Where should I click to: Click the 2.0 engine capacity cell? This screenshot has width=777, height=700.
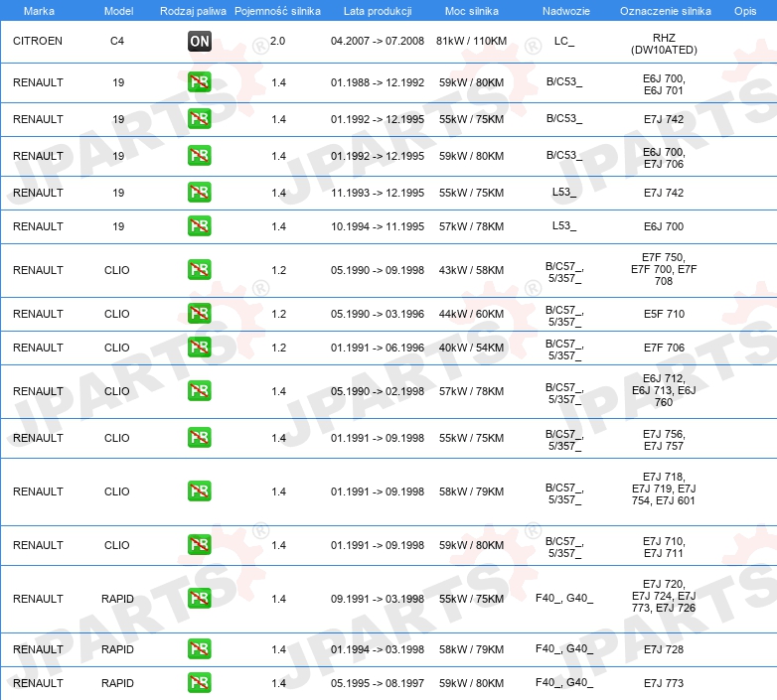(x=277, y=41)
